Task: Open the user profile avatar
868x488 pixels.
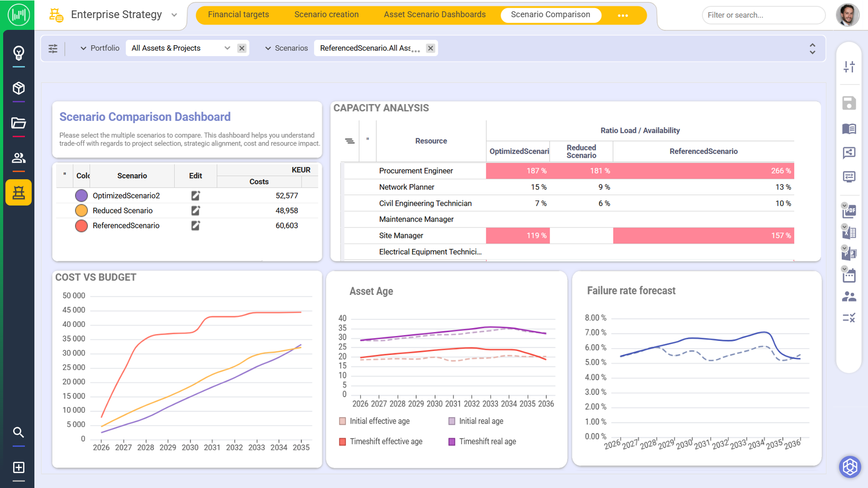Action: point(847,15)
